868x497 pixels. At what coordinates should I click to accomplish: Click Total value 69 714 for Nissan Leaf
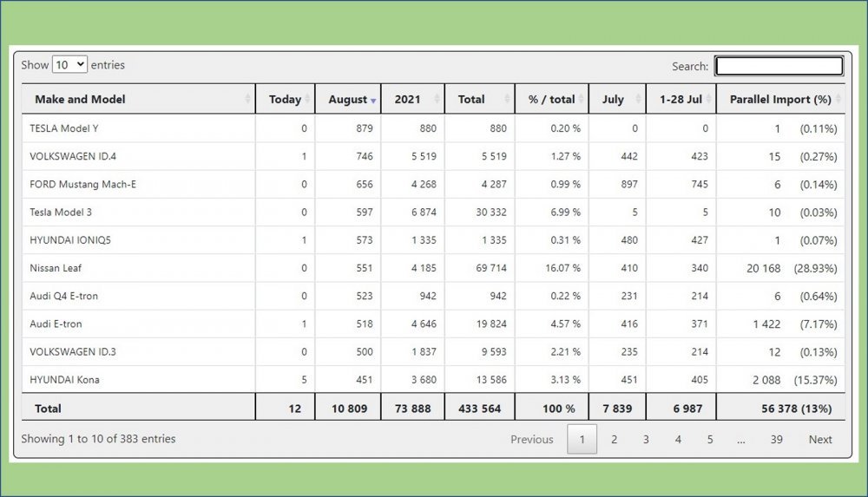click(491, 268)
